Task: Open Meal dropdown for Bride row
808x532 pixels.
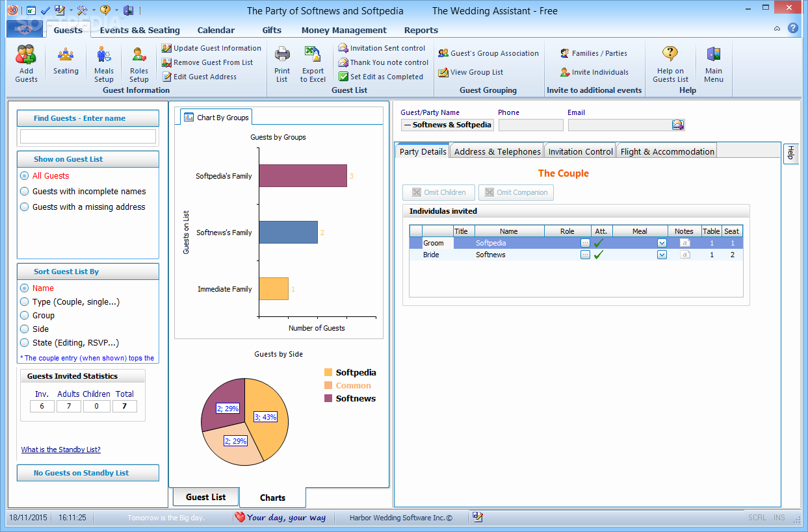Action: tap(662, 255)
